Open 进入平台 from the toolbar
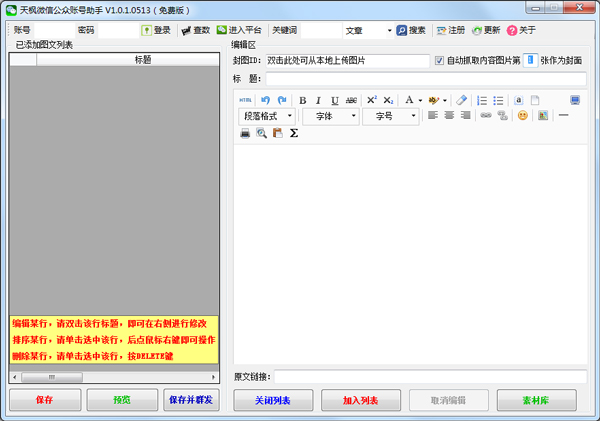The image size is (600, 421). [x=239, y=30]
